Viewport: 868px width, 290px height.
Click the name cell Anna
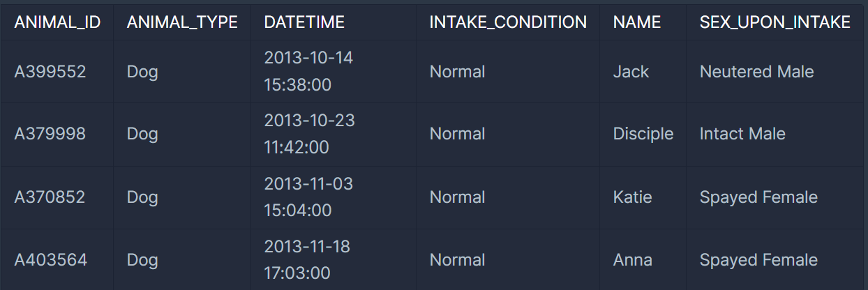click(x=632, y=259)
